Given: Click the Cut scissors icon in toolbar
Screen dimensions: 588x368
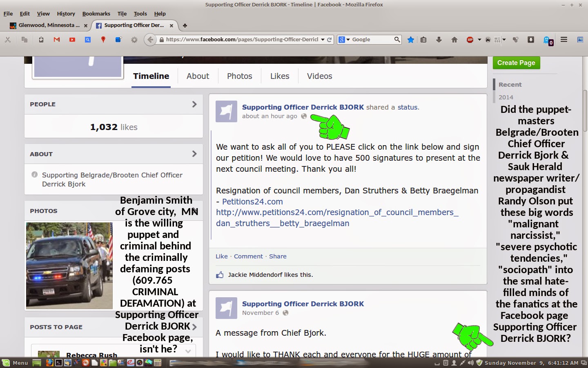Looking at the screenshot, I should click(x=7, y=40).
